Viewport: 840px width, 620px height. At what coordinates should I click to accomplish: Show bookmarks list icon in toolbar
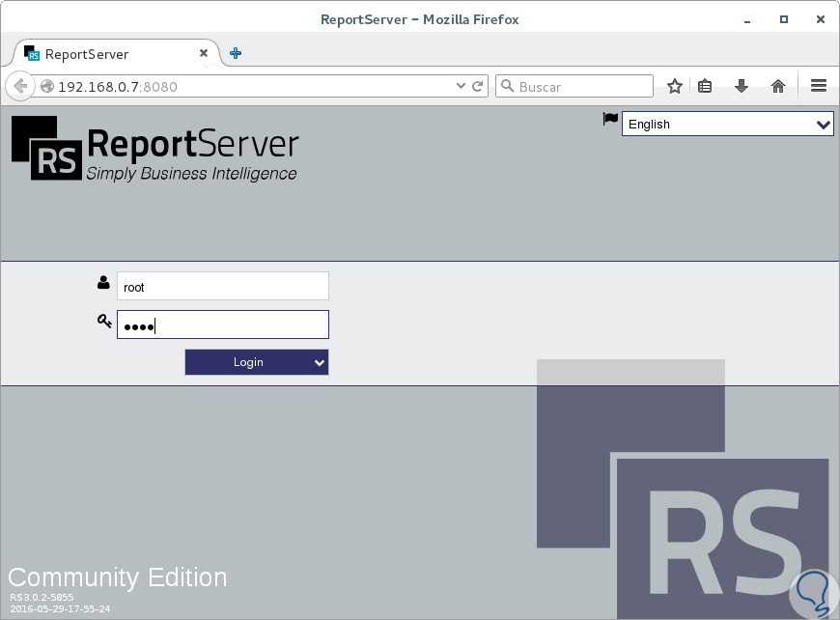click(705, 86)
